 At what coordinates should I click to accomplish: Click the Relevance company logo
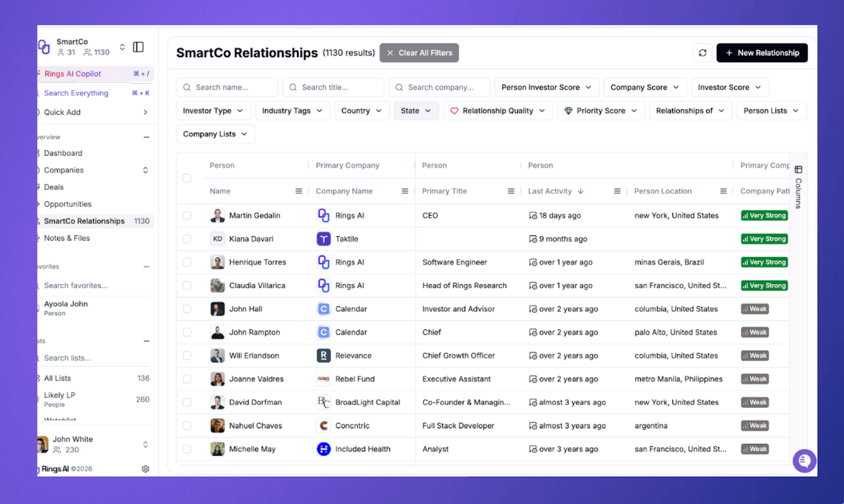click(x=323, y=355)
